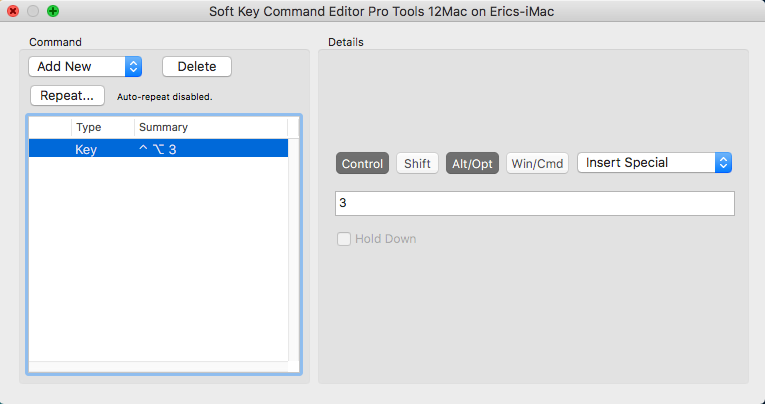Click the control-option symbols in Summary cell

click(x=152, y=149)
